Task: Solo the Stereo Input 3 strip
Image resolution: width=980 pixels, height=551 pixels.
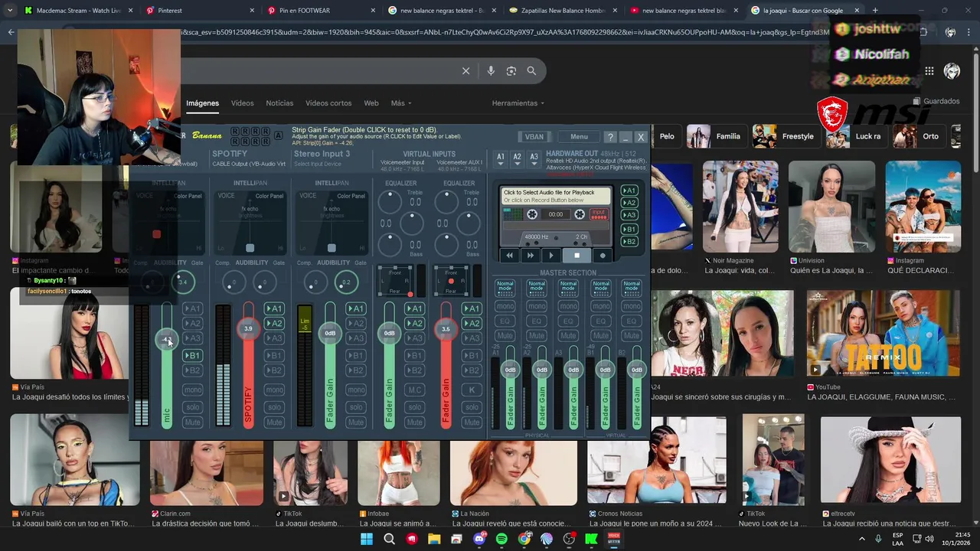Action: coord(356,407)
